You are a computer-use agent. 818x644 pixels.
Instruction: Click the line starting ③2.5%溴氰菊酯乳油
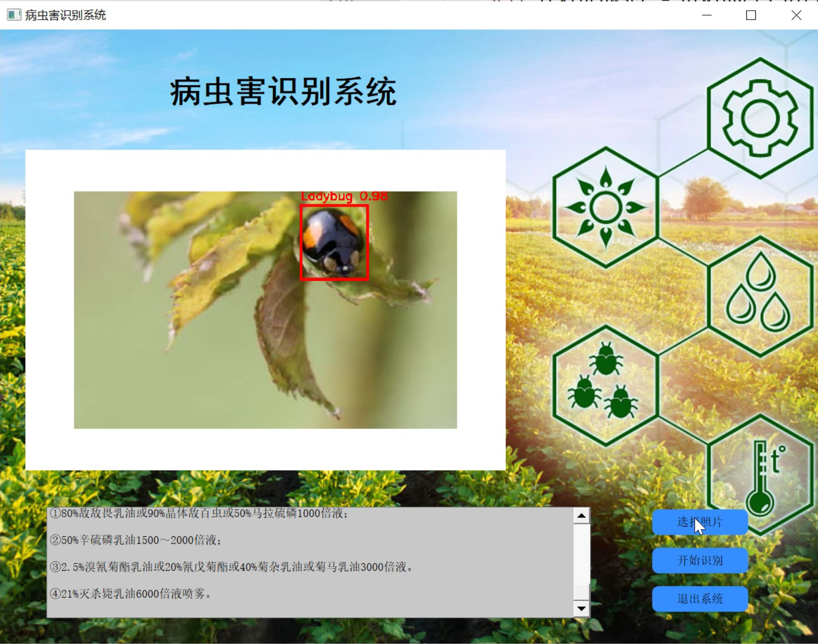click(231, 567)
